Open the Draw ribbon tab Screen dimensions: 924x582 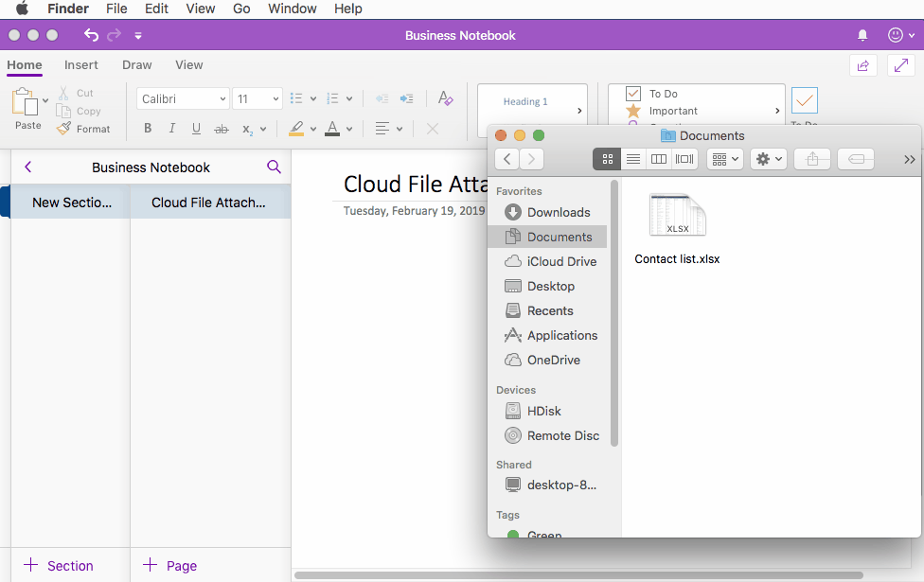click(x=136, y=64)
